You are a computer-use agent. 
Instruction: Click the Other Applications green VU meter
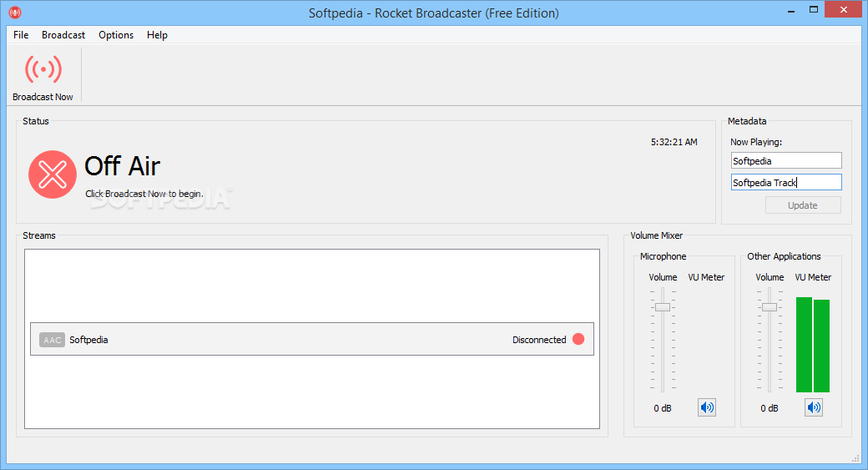click(813, 345)
